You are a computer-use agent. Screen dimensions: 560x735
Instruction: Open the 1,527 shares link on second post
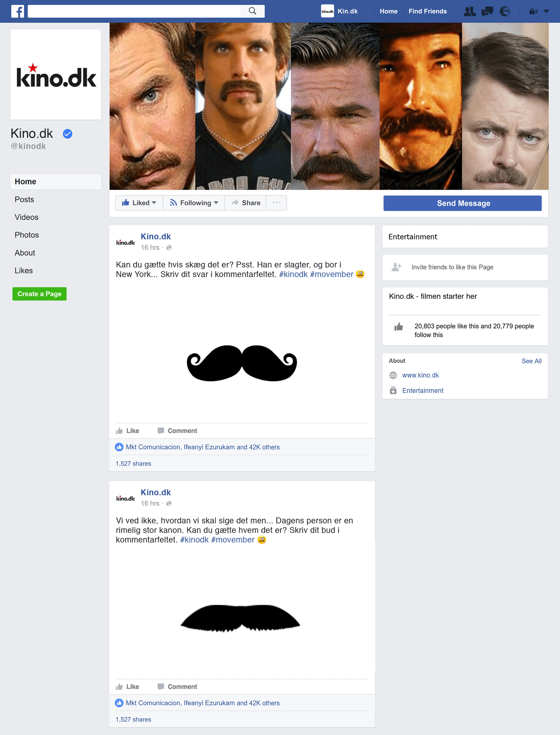(x=133, y=719)
